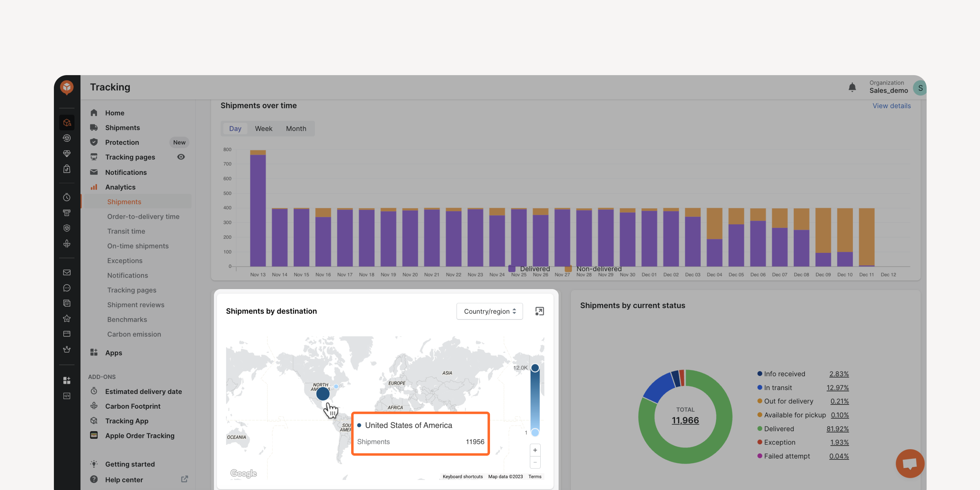Screen dimensions: 980x490
Task: Open the notifications bell icon
Action: click(x=852, y=88)
